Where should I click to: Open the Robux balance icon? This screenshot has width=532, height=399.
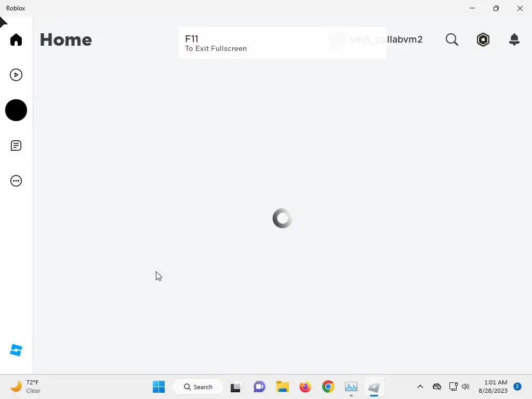(483, 39)
